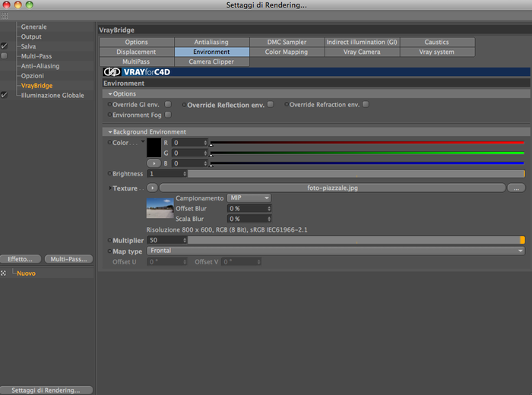This screenshot has height=395, width=532.
Task: Enable the Environment Fog checkbox
Action: pyautogui.click(x=168, y=115)
